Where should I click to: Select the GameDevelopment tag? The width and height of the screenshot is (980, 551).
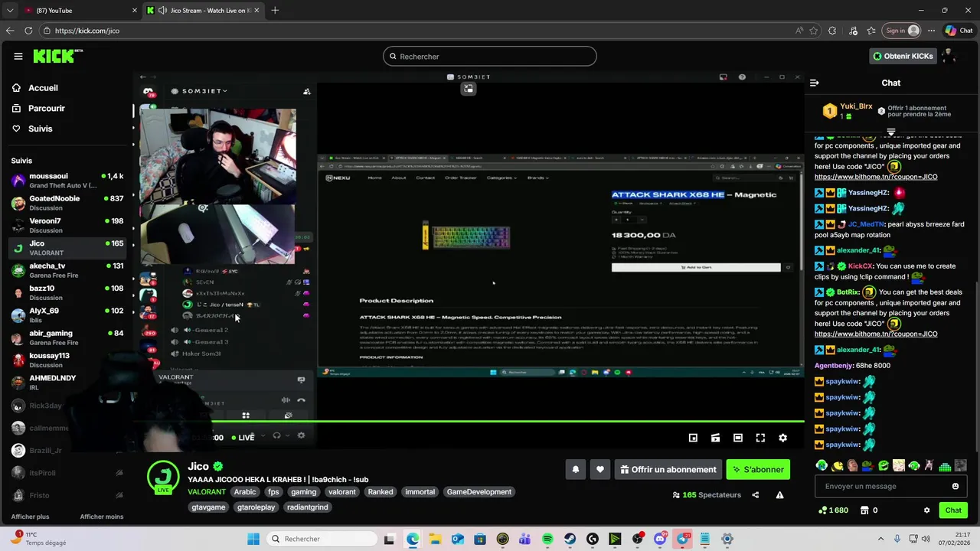(x=479, y=492)
